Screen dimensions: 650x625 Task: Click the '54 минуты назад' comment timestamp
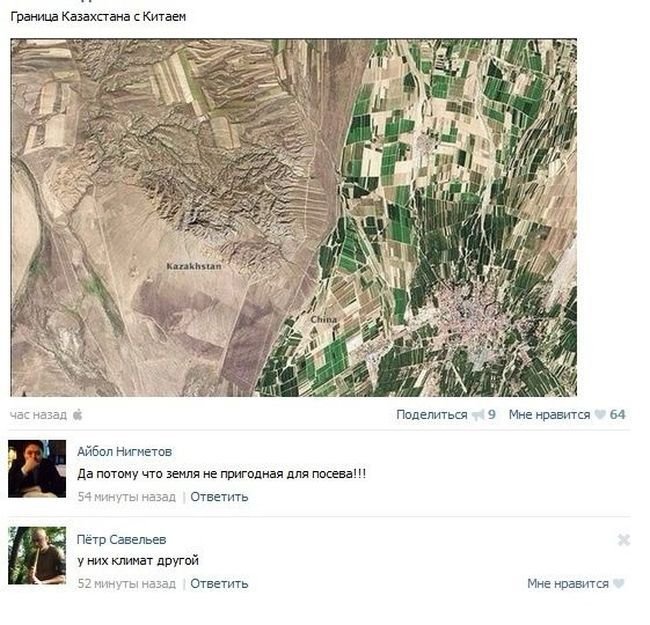pos(126,497)
